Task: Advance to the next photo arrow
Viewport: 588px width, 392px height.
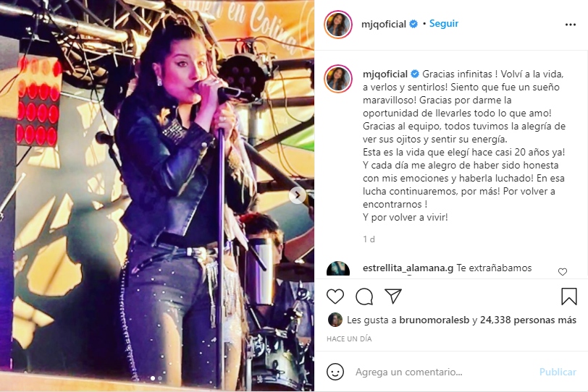Action: pos(298,195)
